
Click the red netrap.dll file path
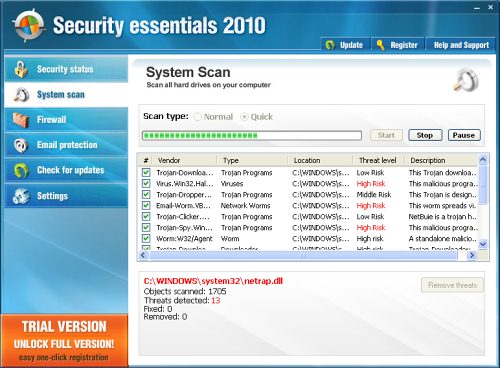point(213,281)
